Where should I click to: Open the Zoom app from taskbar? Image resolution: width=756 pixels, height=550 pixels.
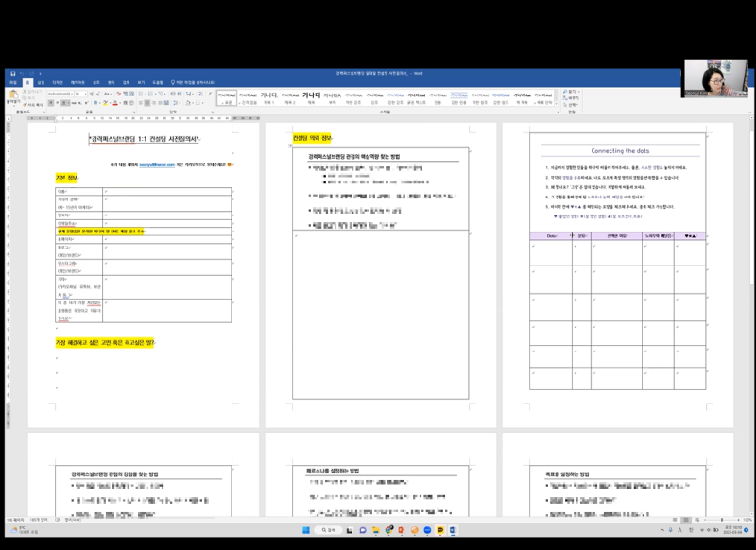(427, 530)
